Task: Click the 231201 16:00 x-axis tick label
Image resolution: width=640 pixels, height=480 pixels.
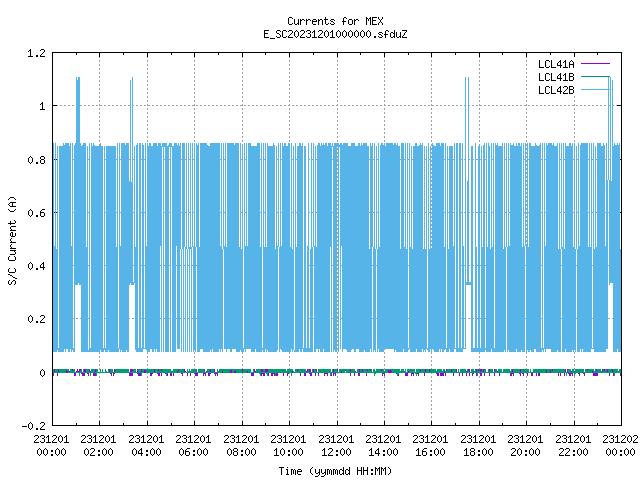Action: point(430,446)
